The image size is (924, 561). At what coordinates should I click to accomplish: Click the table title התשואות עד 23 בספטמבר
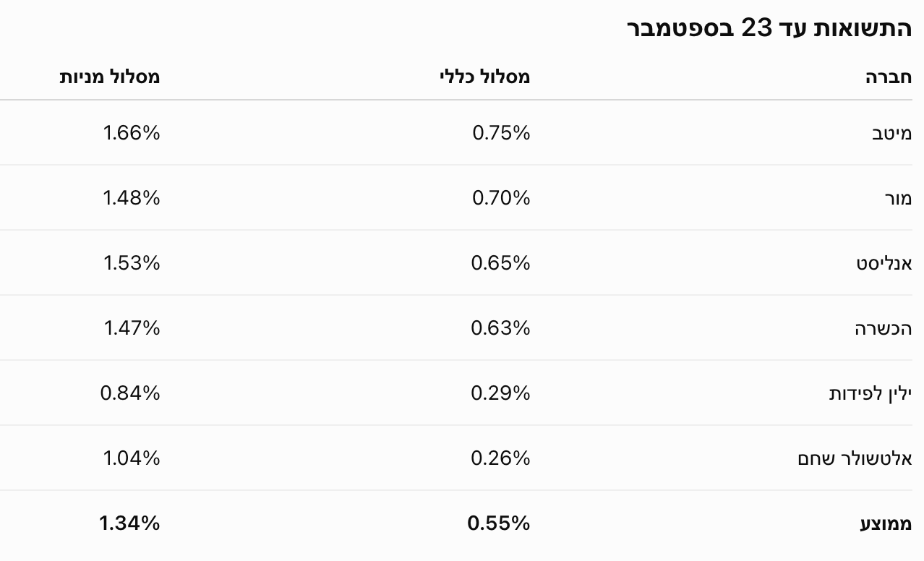769,28
